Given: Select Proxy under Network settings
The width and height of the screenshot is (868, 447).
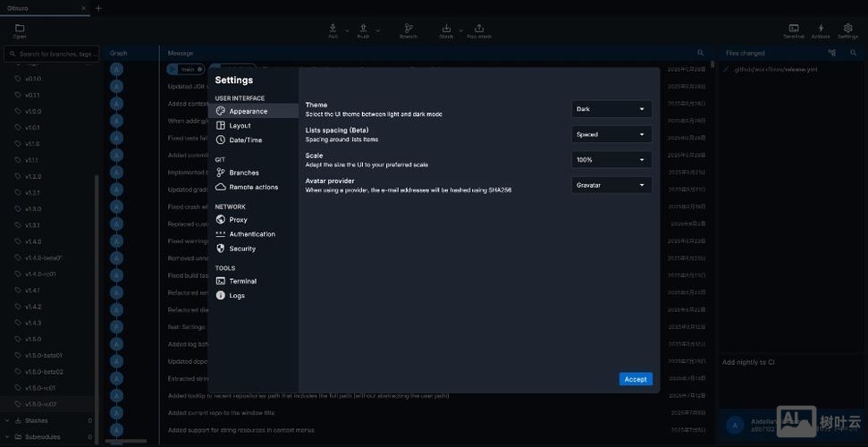Looking at the screenshot, I should 238,220.
